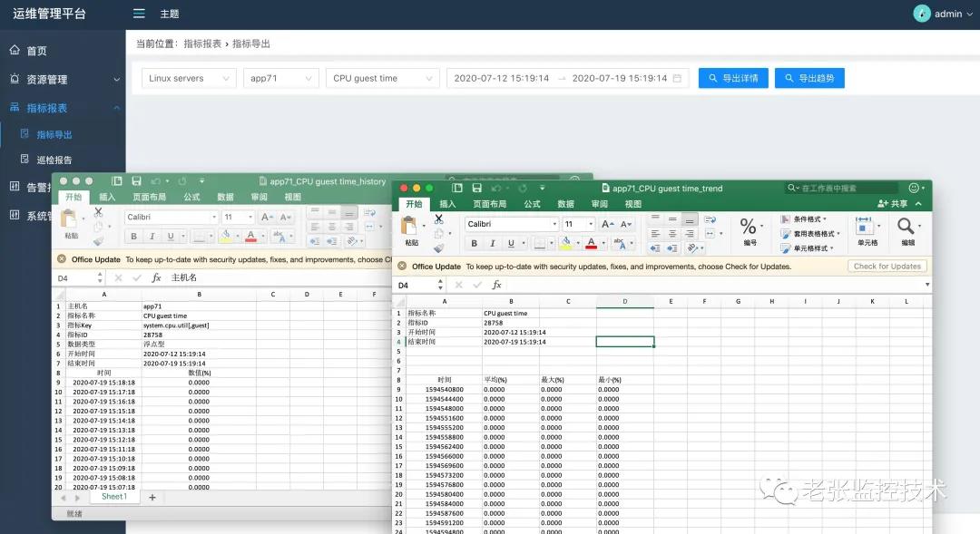Toggle bold formatting in the history workbook
Viewport: 980px width, 534px height.
132,237
